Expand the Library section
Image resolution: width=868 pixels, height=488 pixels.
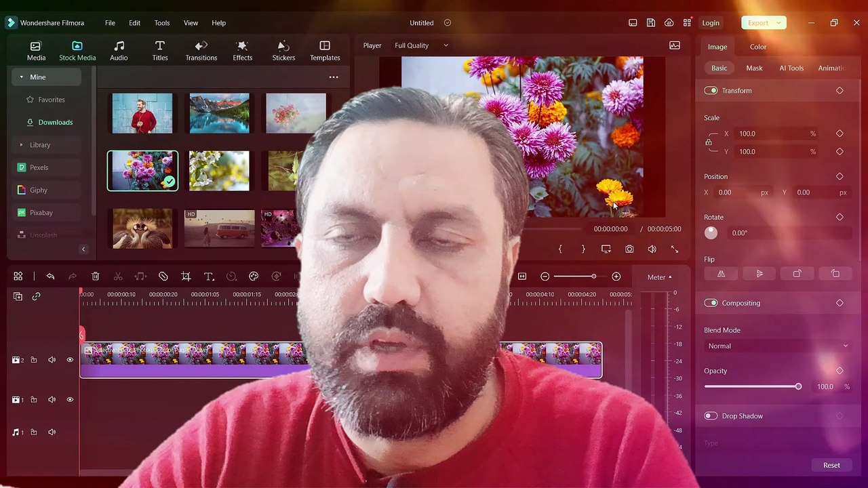(x=21, y=145)
